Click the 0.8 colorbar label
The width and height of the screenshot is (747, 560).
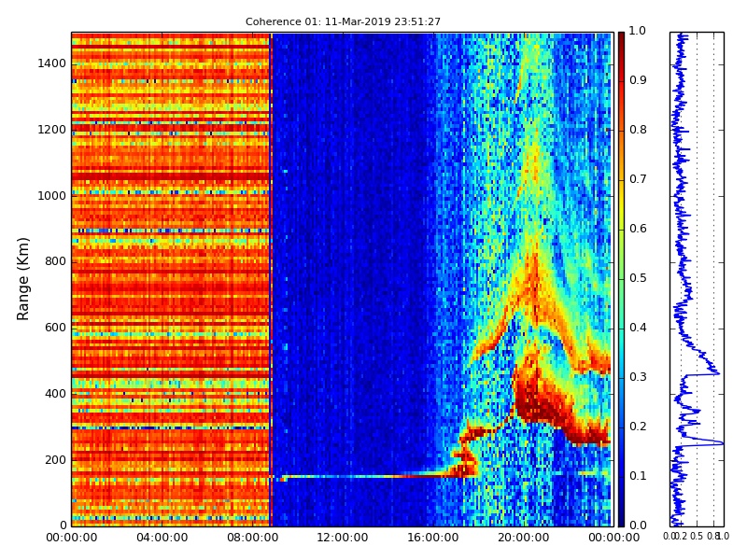[638, 130]
